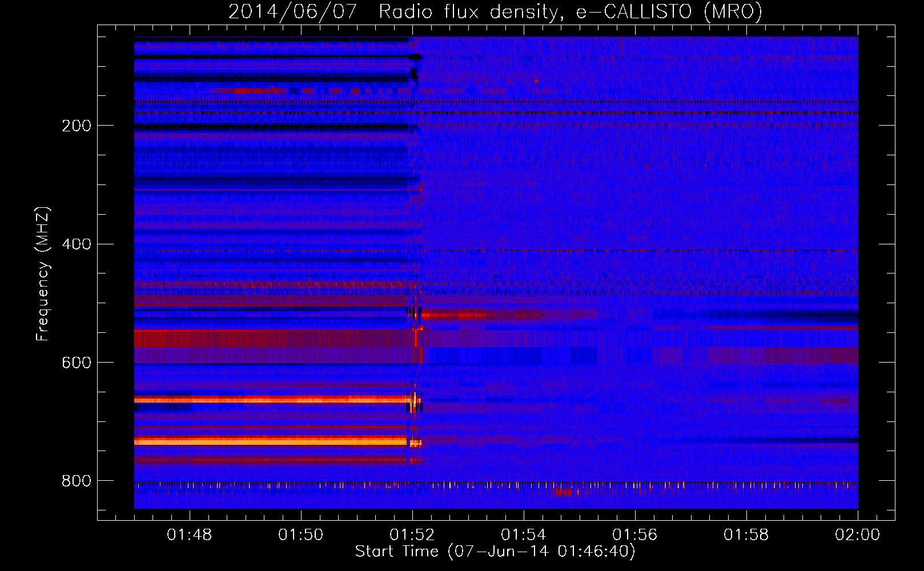The image size is (924, 571).
Task: Click the 01:58 time tick label
Action: pyautogui.click(x=746, y=535)
